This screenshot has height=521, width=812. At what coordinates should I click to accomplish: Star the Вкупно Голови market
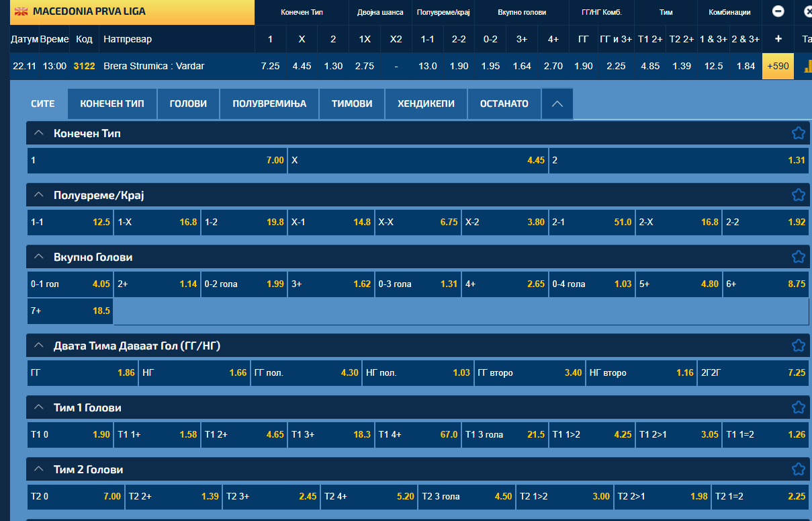[x=798, y=257]
